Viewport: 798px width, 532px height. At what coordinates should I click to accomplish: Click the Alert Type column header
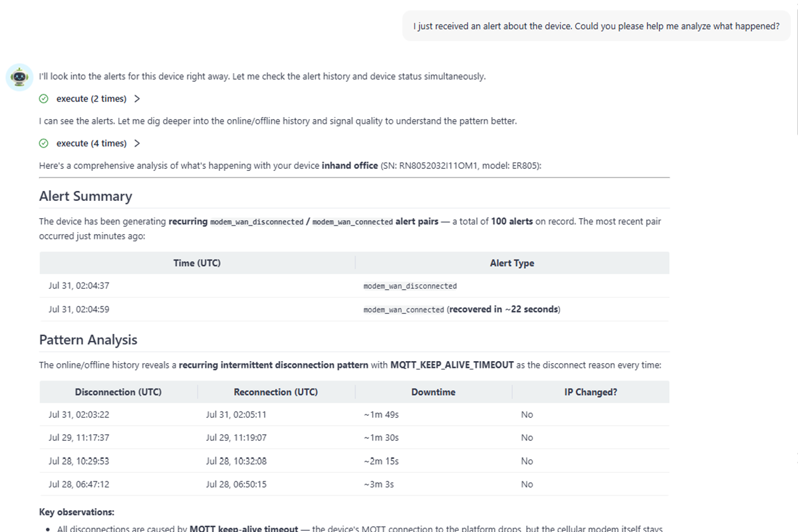512,263
